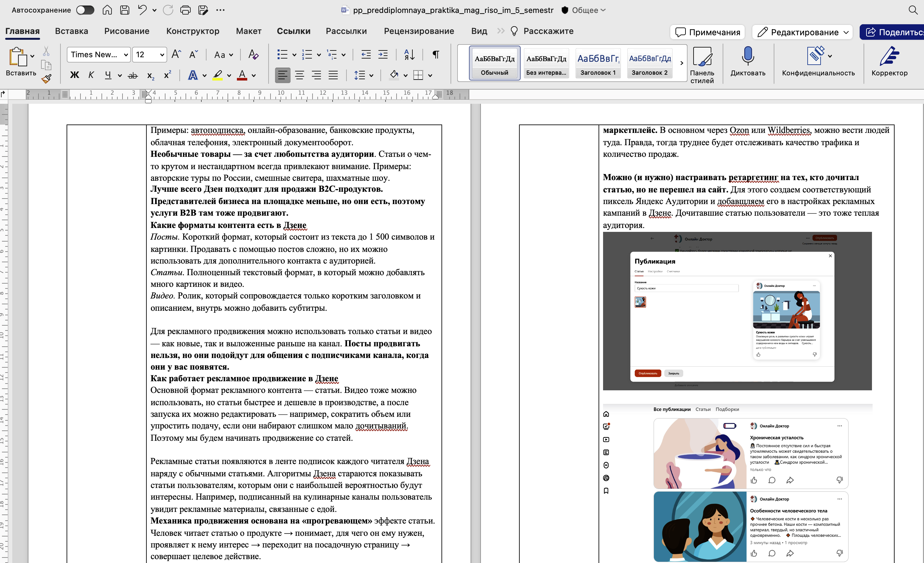Toggle the paragraph marks ¶ display
Image resolution: width=924 pixels, height=563 pixels.
coord(436,55)
